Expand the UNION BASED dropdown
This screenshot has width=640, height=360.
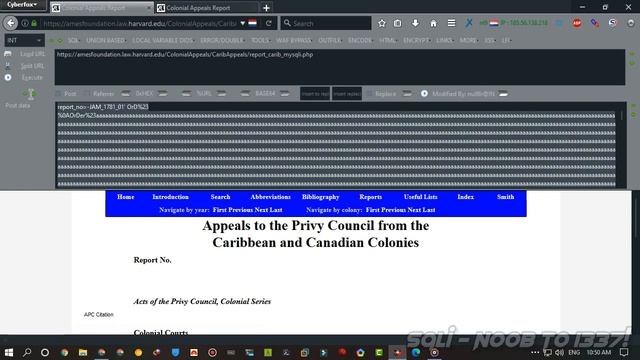[106, 40]
